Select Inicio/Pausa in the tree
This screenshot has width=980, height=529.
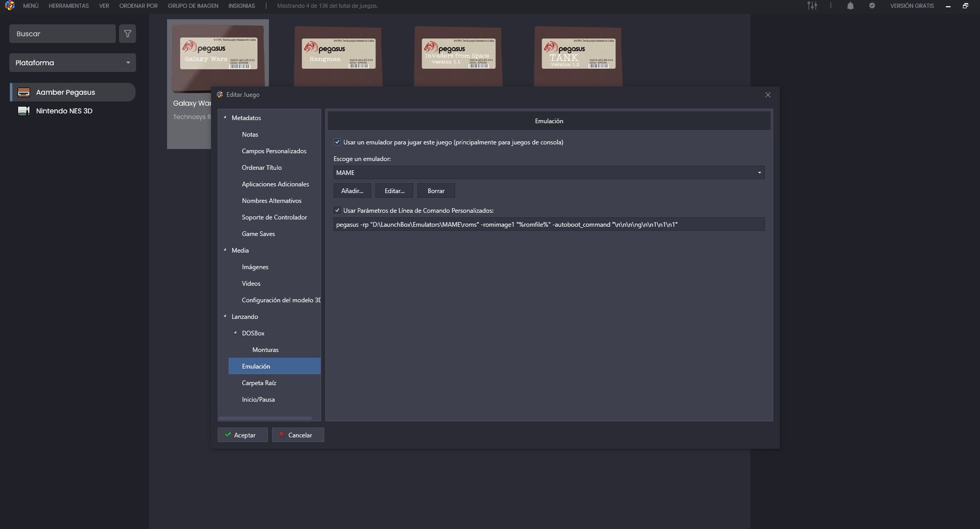pos(258,399)
